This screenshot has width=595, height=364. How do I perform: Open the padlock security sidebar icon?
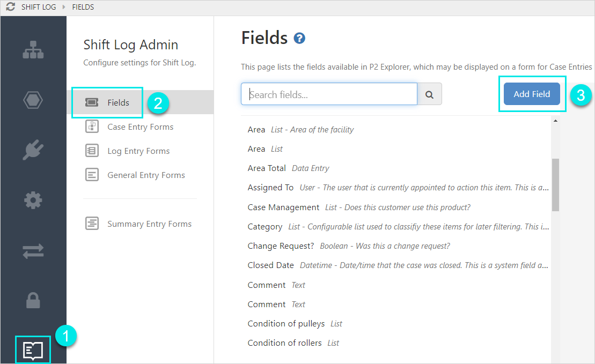pyautogui.click(x=33, y=301)
